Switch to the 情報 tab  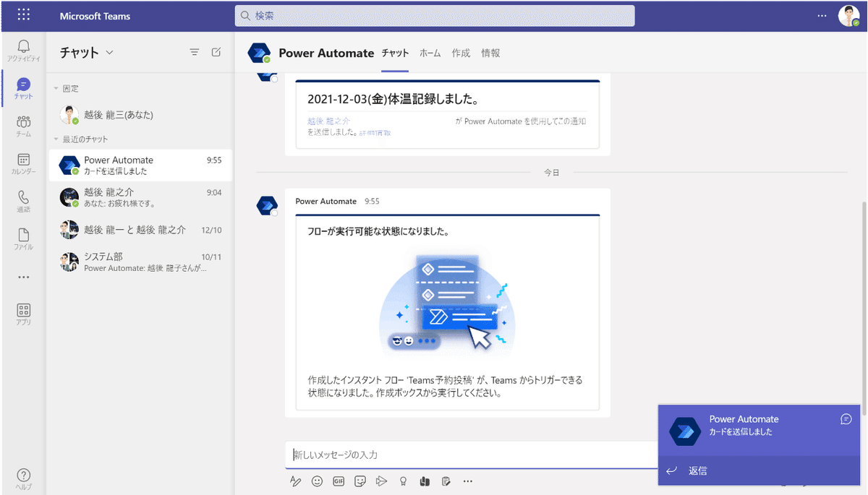[490, 53]
